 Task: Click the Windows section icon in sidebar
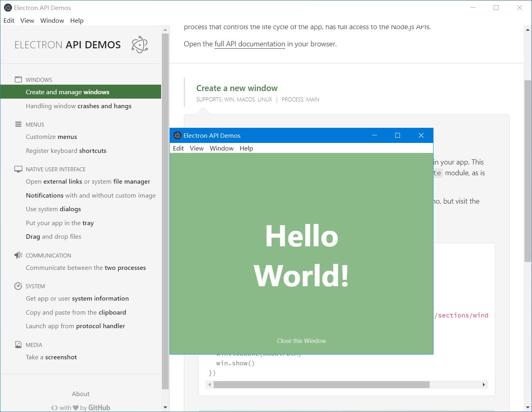[x=18, y=79]
